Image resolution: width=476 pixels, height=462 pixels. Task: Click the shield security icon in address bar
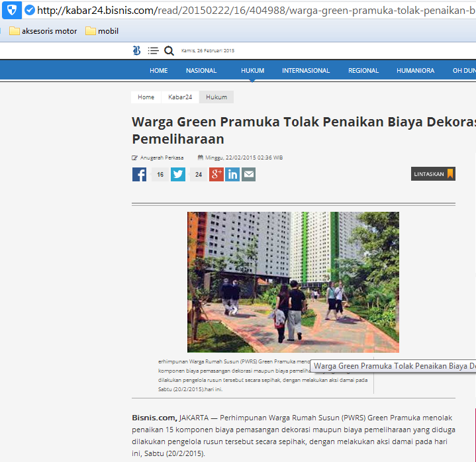point(12,11)
